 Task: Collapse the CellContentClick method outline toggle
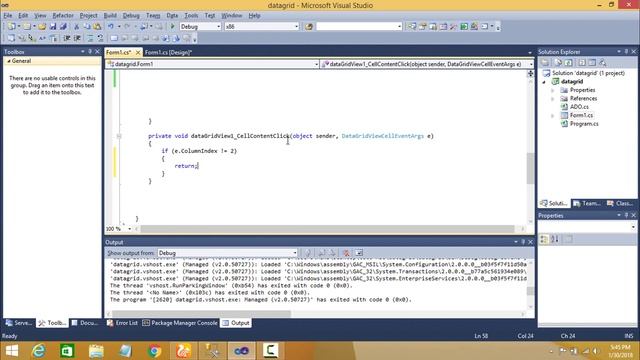click(119, 136)
